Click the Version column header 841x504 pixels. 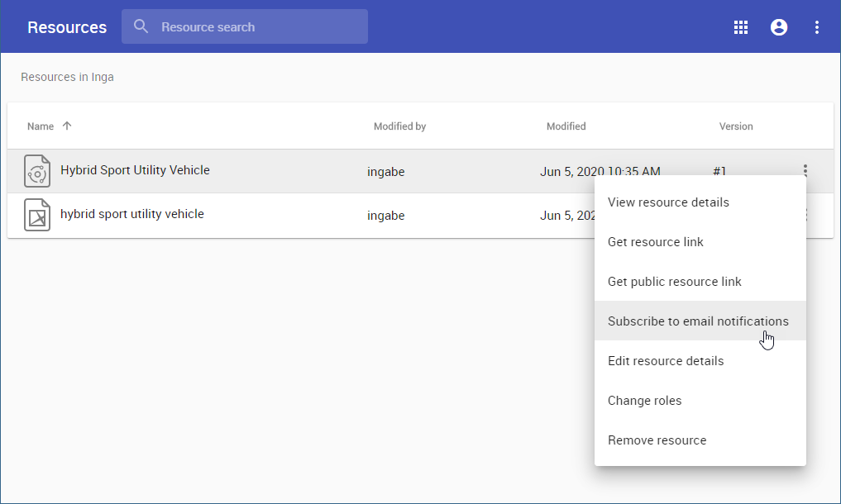pos(736,126)
